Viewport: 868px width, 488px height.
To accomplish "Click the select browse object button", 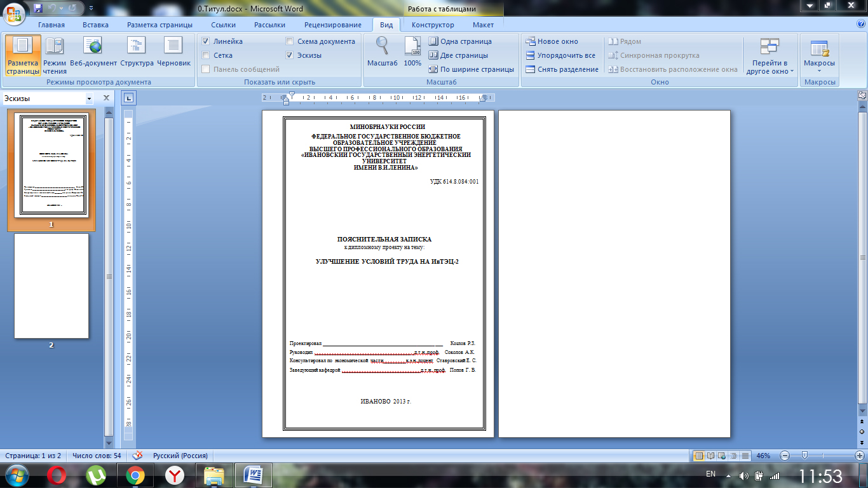I will tap(862, 431).
